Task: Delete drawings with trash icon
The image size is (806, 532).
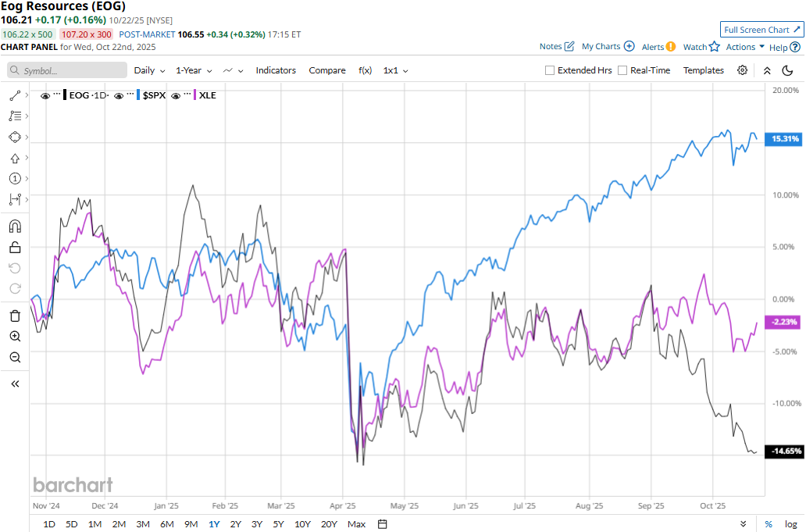Action: pyautogui.click(x=15, y=316)
